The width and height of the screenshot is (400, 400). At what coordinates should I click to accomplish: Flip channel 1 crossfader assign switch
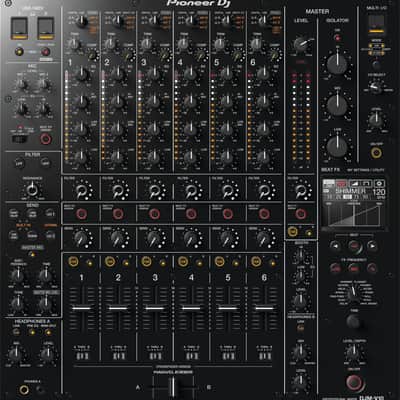click(x=82, y=356)
